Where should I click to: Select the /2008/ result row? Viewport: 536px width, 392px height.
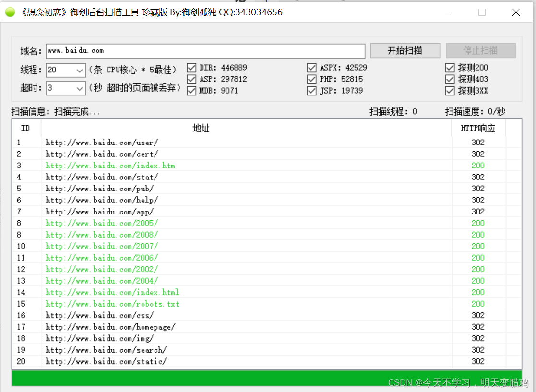(x=267, y=235)
